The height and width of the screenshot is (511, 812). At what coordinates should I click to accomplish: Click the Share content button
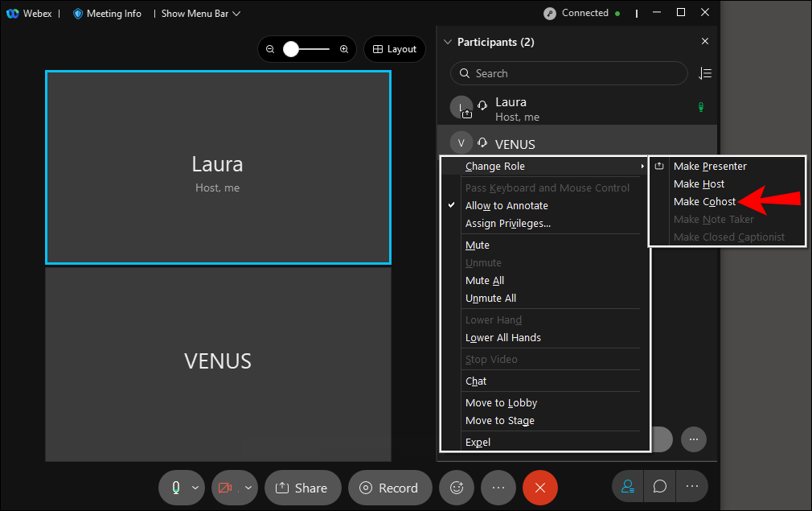click(x=303, y=488)
